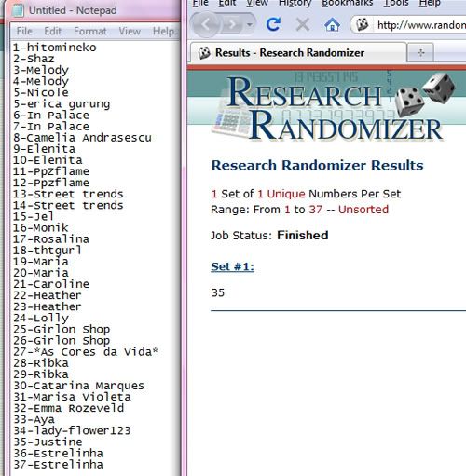Click the Research Randomizer Results heading
This screenshot has height=476, width=466.
click(317, 165)
